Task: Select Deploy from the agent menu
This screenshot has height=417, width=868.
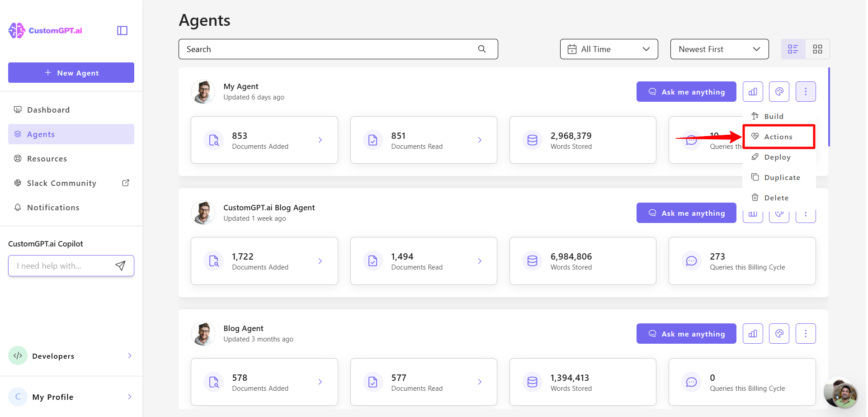Action: pyautogui.click(x=779, y=157)
